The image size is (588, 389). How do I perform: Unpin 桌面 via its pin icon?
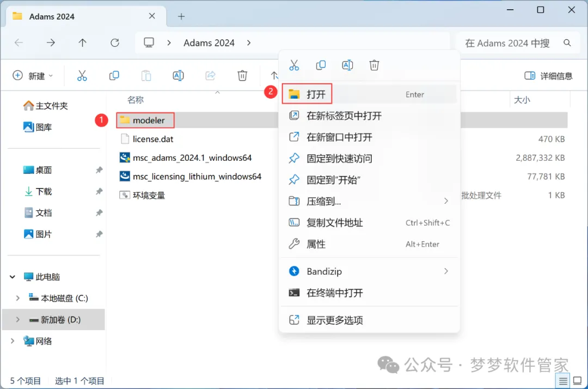point(99,170)
